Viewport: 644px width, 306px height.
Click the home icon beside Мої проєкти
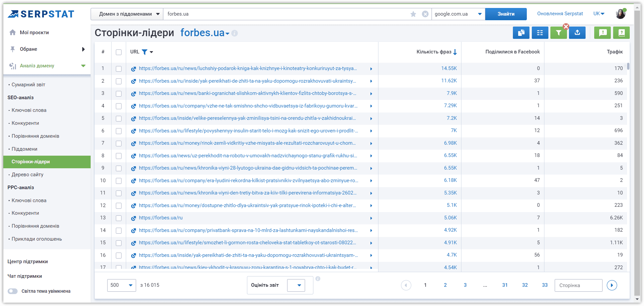coord(13,32)
